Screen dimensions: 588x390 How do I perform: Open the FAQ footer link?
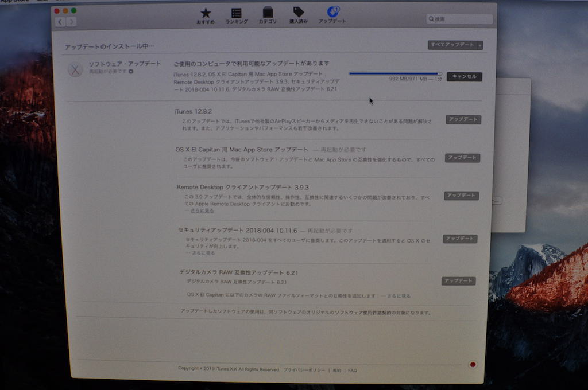353,370
